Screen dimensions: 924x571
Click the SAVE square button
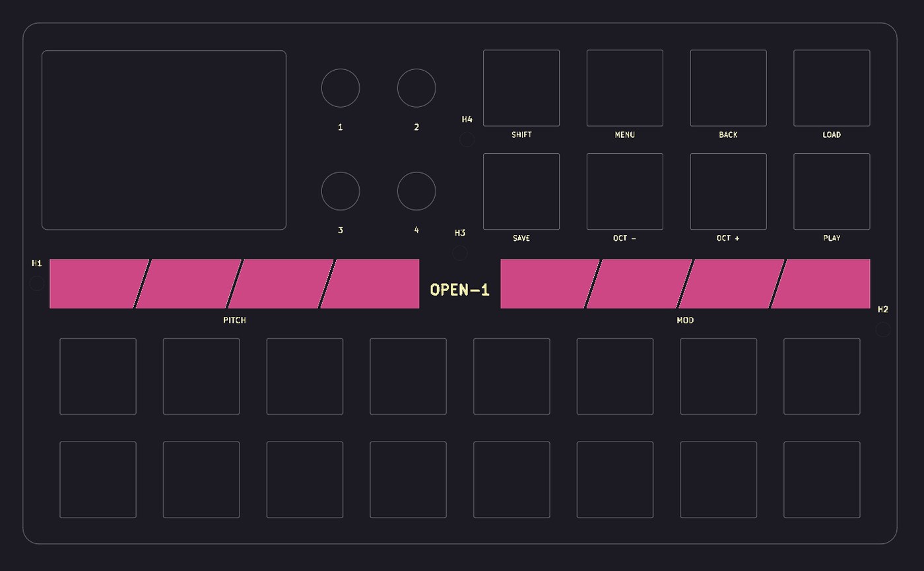tap(521, 191)
